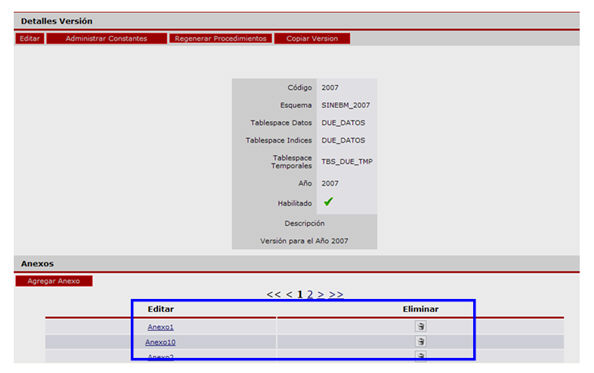Go to previous page with < link
Screen dimensions: 594x373
(x=289, y=294)
